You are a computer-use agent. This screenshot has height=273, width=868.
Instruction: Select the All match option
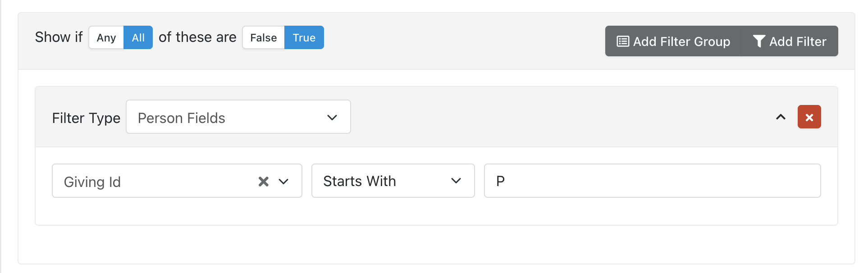click(138, 38)
